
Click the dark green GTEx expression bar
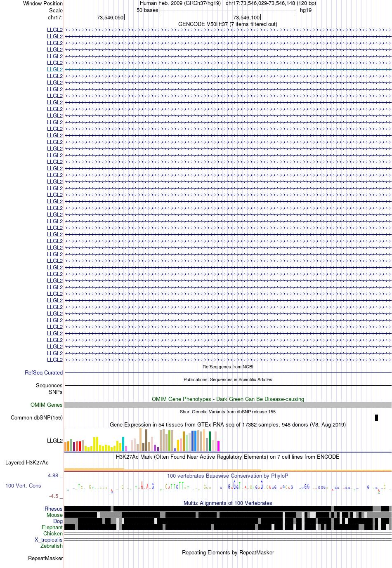pyautogui.click(x=210, y=441)
